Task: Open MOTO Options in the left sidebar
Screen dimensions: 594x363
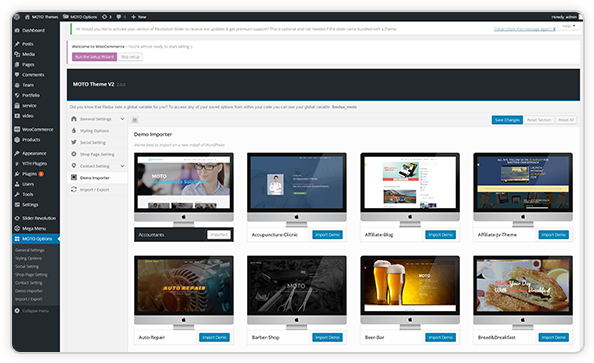Action: click(36, 239)
